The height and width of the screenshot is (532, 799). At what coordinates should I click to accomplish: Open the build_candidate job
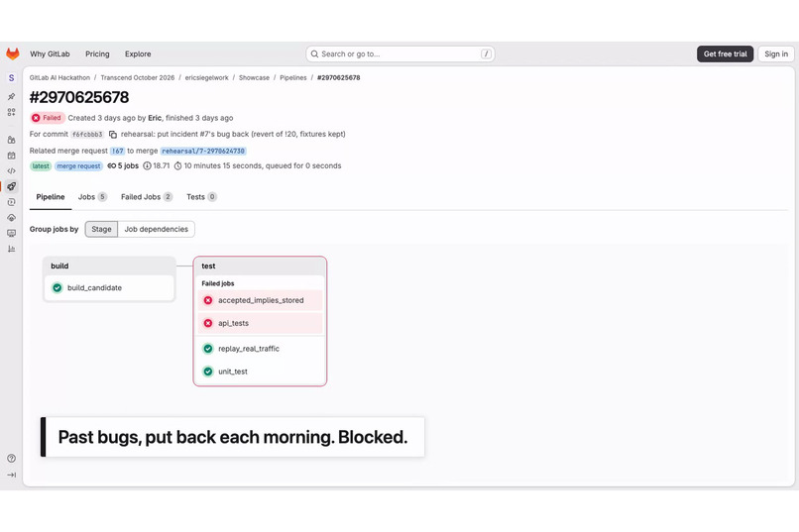pyautogui.click(x=110, y=287)
